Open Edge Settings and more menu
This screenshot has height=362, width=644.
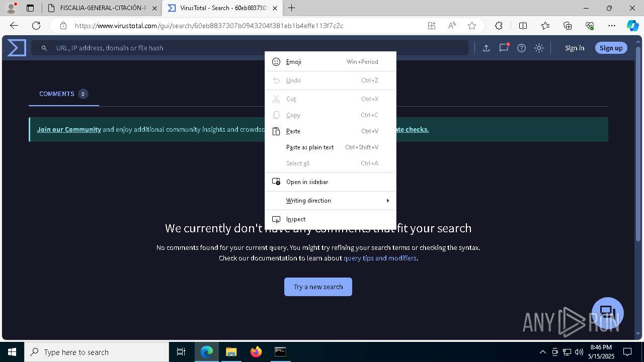coord(612,26)
